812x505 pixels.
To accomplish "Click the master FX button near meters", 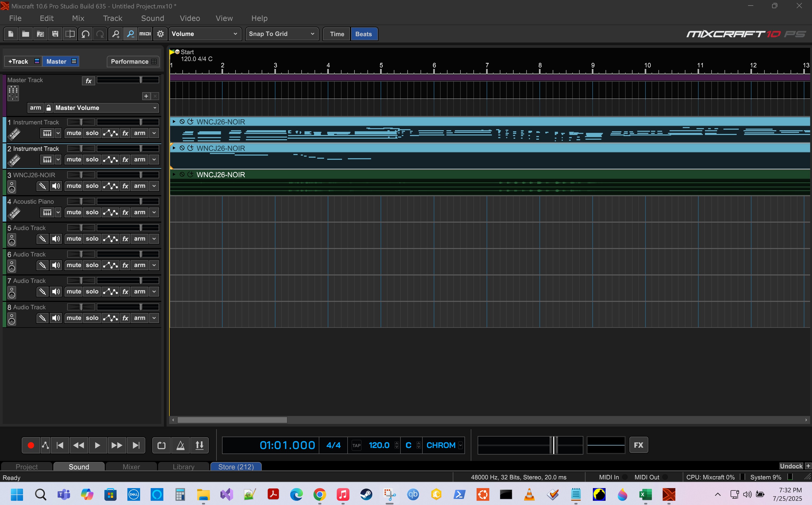I will tap(639, 445).
